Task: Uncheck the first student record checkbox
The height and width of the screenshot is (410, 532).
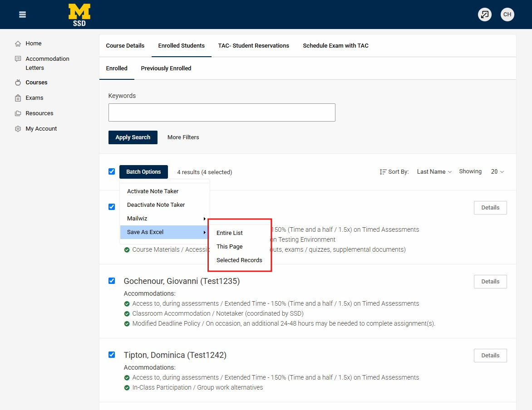Action: [x=112, y=206]
